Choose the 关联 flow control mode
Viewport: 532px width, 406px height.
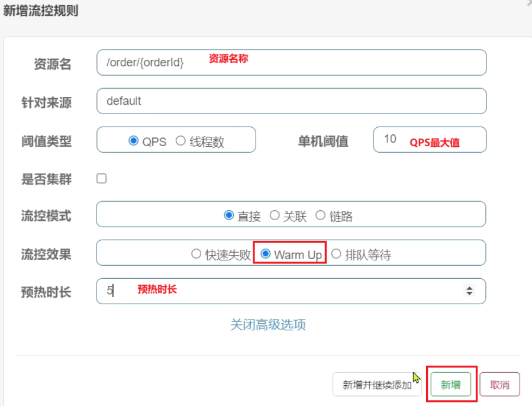275,215
